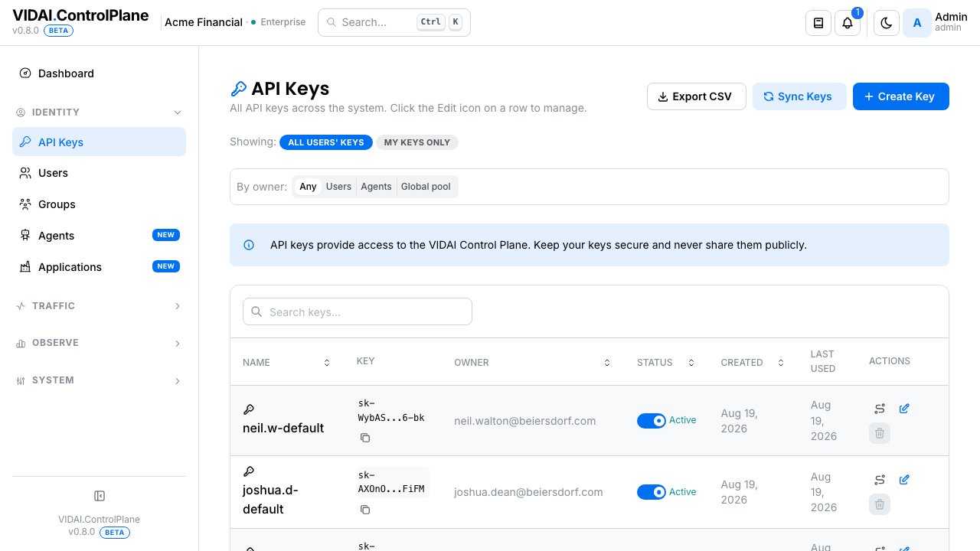Show my keys only
Viewport: 980px width, 551px height.
pyautogui.click(x=417, y=142)
